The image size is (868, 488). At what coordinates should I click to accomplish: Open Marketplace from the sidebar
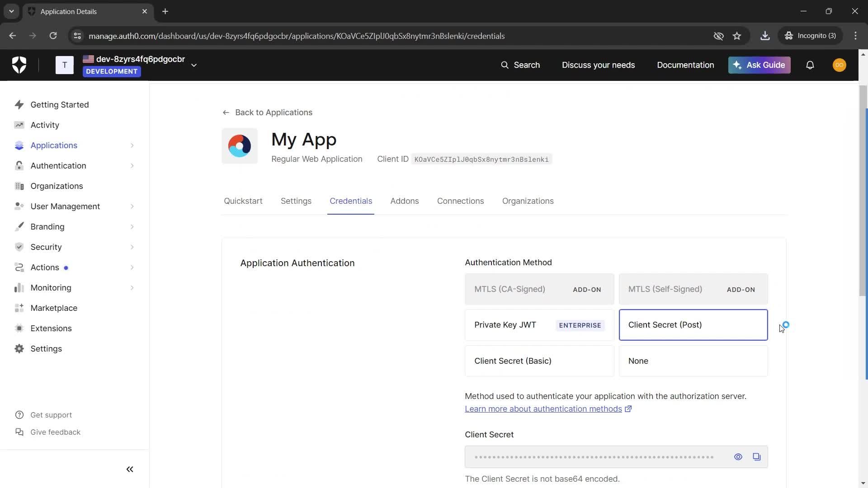(x=54, y=308)
